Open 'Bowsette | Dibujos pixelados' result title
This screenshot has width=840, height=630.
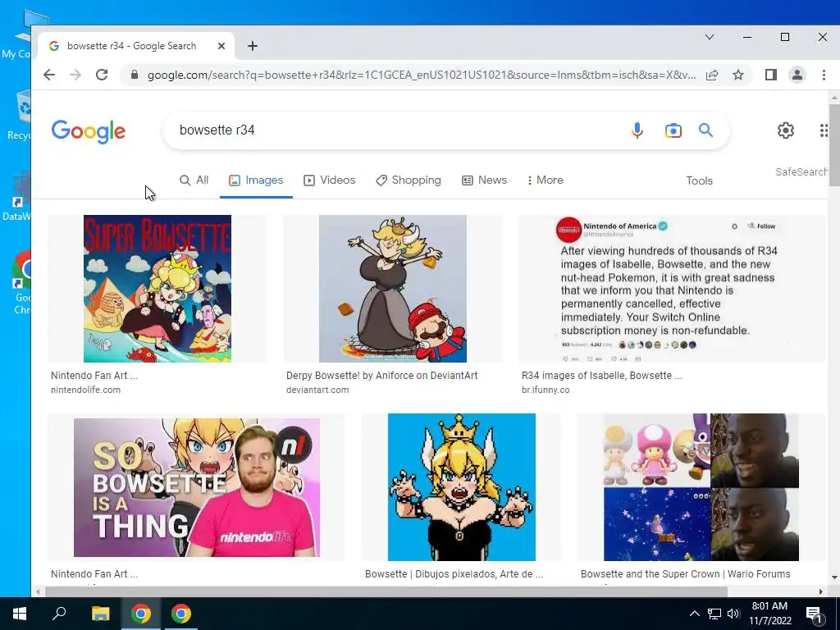454,573
